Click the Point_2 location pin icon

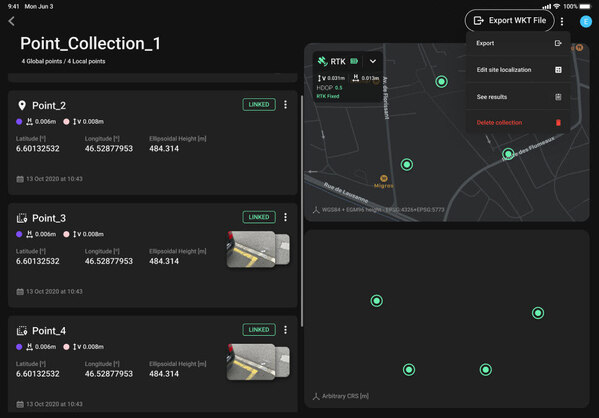pos(22,105)
